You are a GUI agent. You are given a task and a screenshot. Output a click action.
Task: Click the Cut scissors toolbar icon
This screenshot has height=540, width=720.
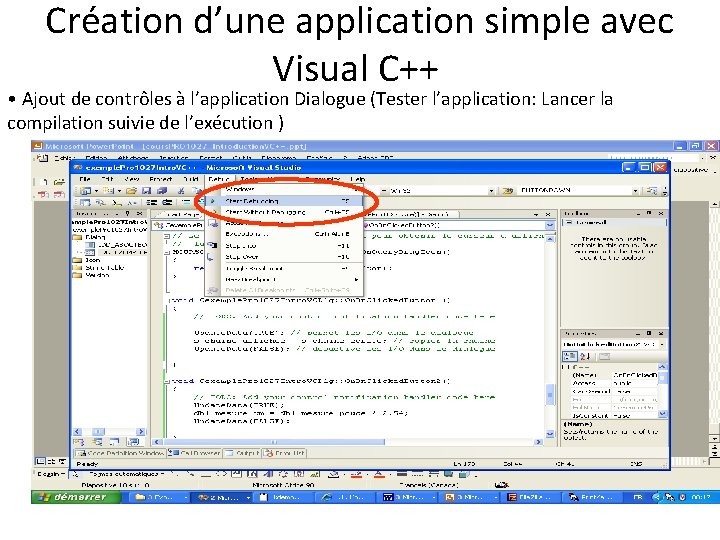point(181,191)
